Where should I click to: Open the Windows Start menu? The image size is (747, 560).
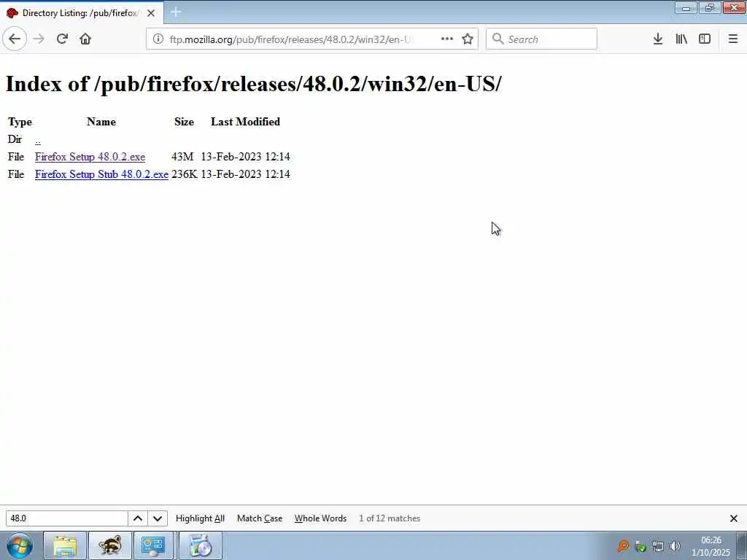click(x=20, y=545)
